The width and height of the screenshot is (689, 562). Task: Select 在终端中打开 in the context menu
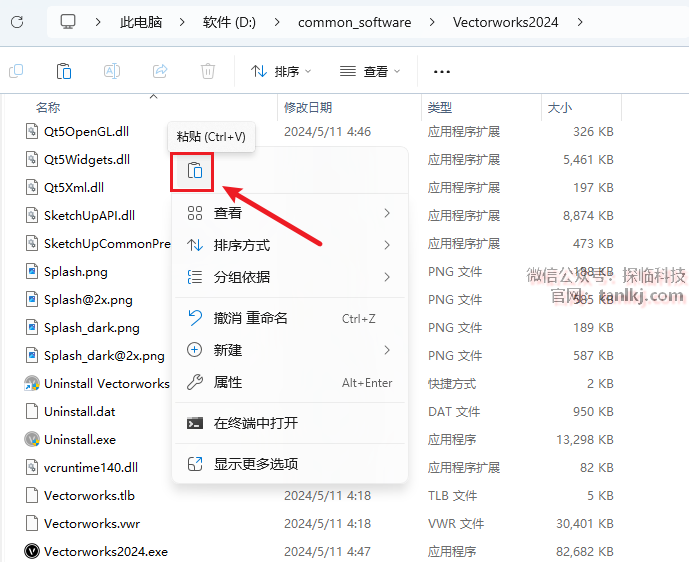point(290,423)
